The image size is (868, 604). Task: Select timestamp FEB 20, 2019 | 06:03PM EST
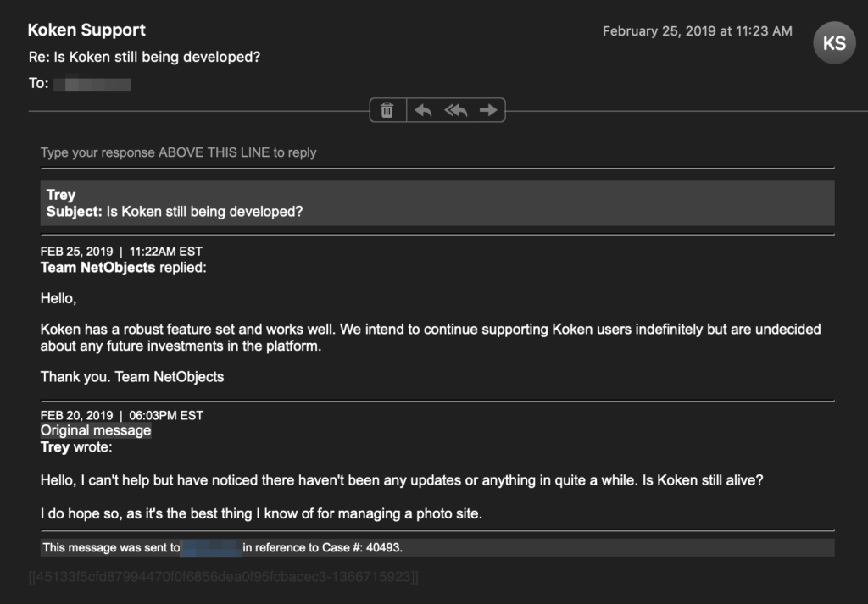point(122,415)
